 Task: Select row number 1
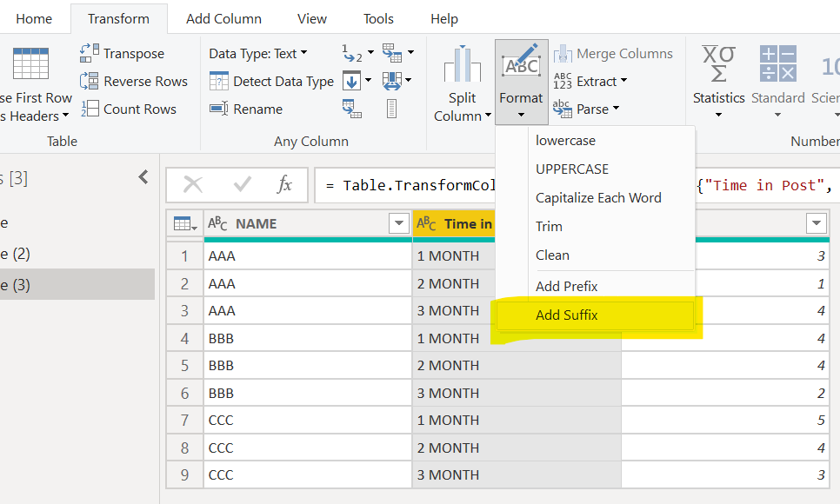[x=185, y=256]
